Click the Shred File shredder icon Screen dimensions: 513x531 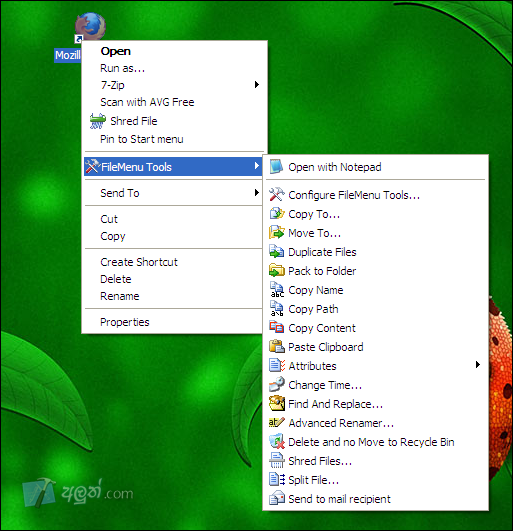[98, 121]
